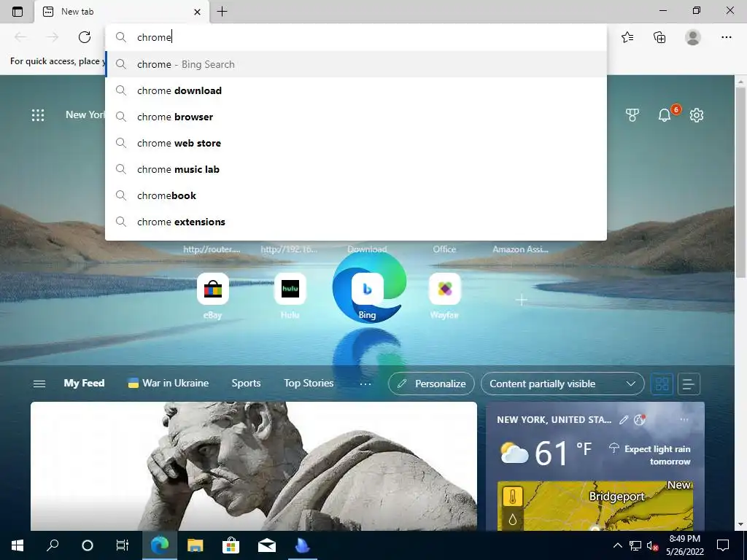Switch feed to grid layout view
This screenshot has width=747, height=560.
point(662,384)
